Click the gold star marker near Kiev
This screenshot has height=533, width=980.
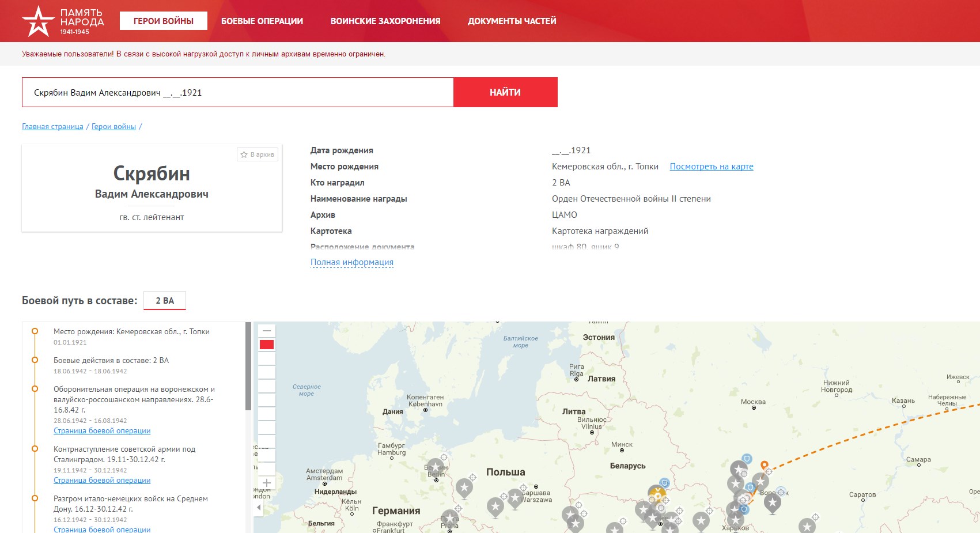[657, 494]
